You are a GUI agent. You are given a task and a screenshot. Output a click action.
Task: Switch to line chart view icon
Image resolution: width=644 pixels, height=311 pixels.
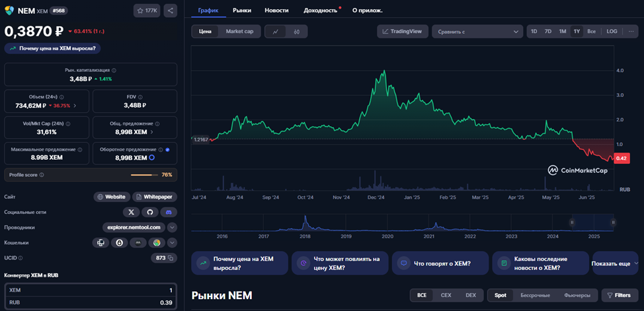[276, 32]
